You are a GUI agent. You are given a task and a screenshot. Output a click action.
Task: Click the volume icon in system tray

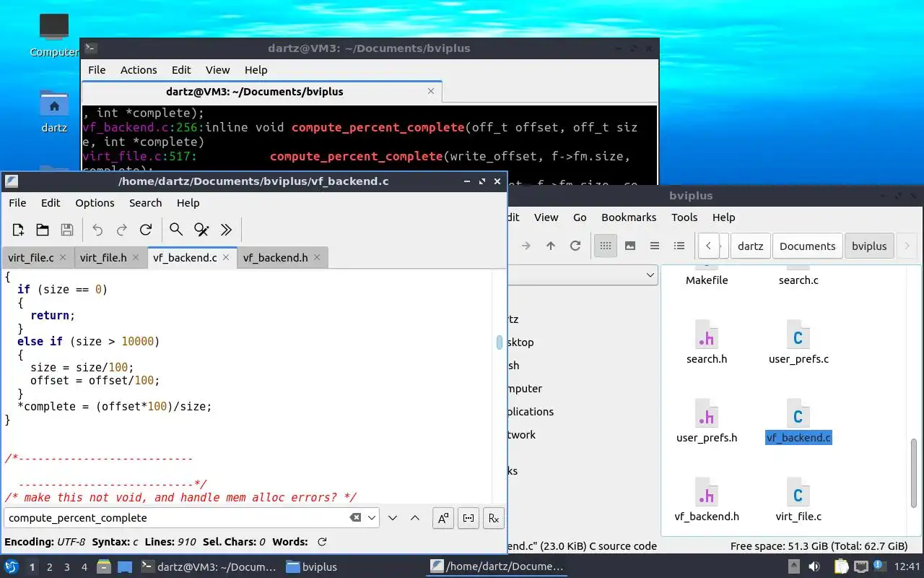click(x=814, y=566)
